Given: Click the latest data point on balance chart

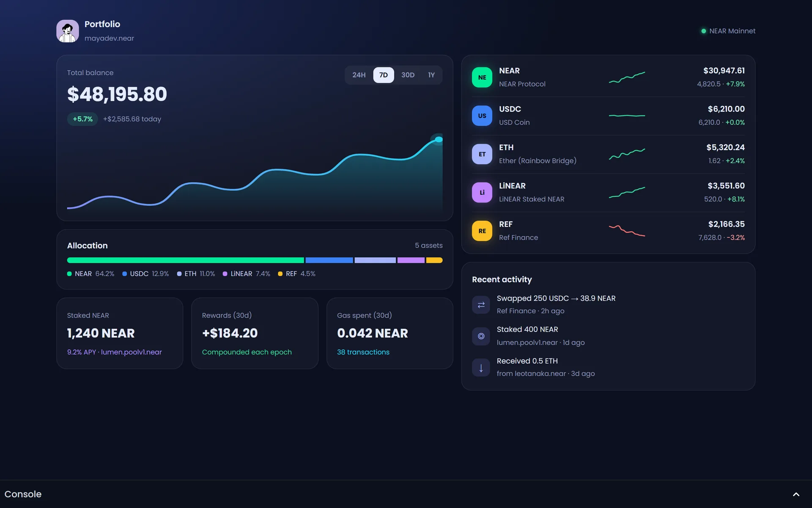Looking at the screenshot, I should tap(439, 139).
